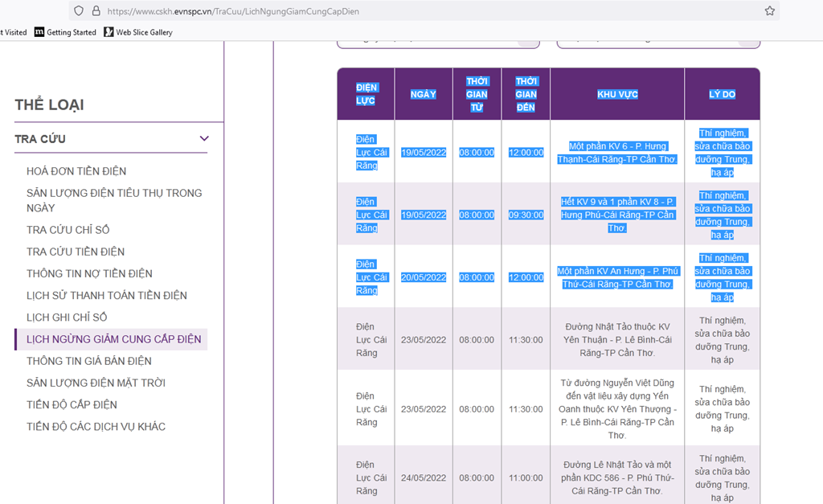
Task: Open TIẾN ĐỘ CÁC DỊCH VỤ KHÁC
Action: (x=96, y=427)
